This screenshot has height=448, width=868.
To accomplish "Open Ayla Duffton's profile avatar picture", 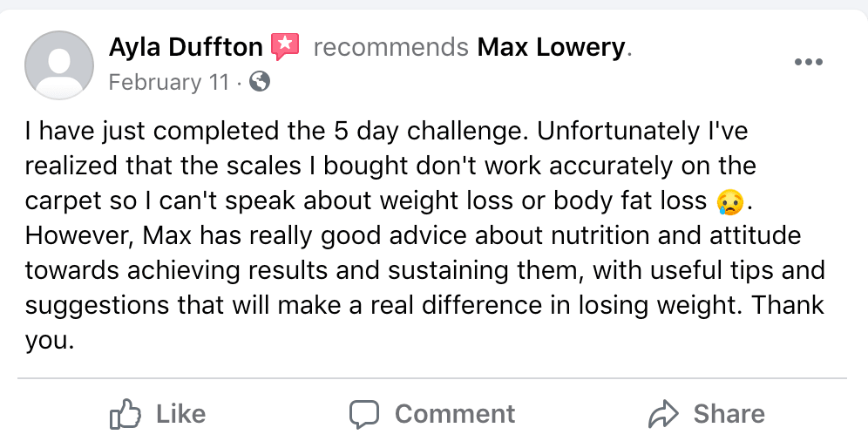I will [59, 64].
